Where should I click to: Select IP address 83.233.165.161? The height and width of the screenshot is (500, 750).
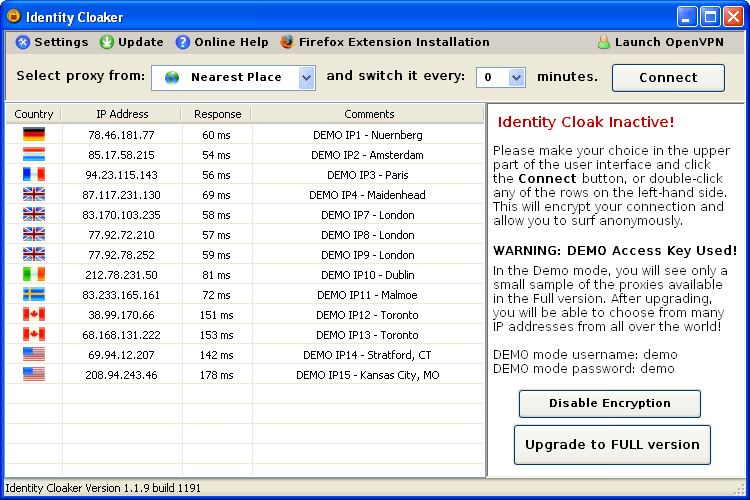(x=121, y=295)
